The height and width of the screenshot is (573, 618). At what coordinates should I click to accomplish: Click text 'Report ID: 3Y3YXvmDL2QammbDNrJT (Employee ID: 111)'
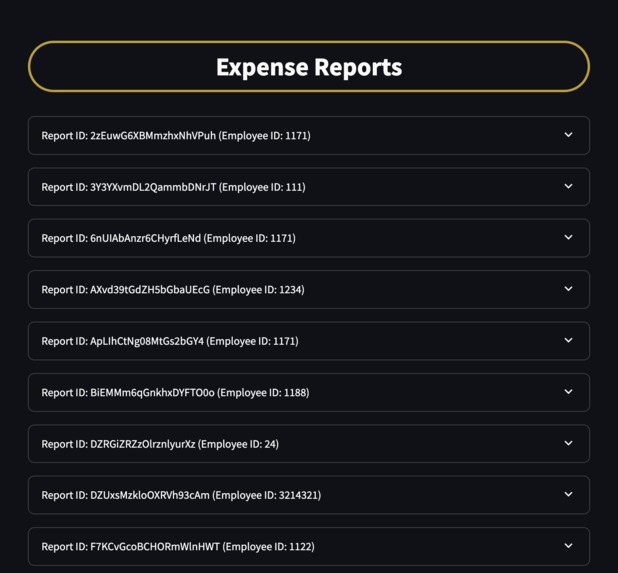(x=173, y=187)
